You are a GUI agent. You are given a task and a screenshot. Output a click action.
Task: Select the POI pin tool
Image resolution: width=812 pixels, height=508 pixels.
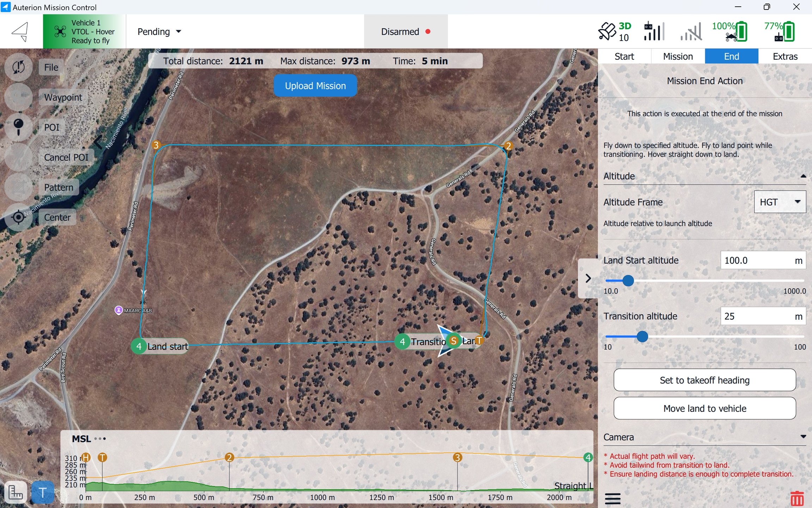[18, 127]
